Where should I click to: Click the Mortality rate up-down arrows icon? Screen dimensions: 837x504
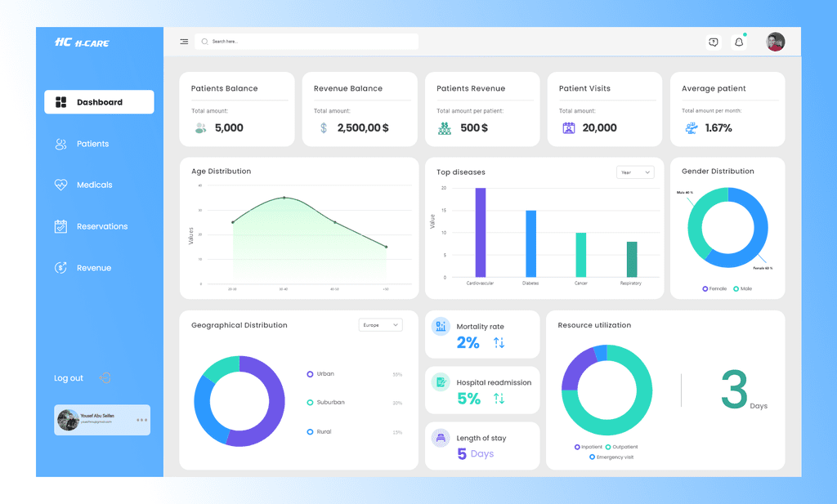point(499,343)
